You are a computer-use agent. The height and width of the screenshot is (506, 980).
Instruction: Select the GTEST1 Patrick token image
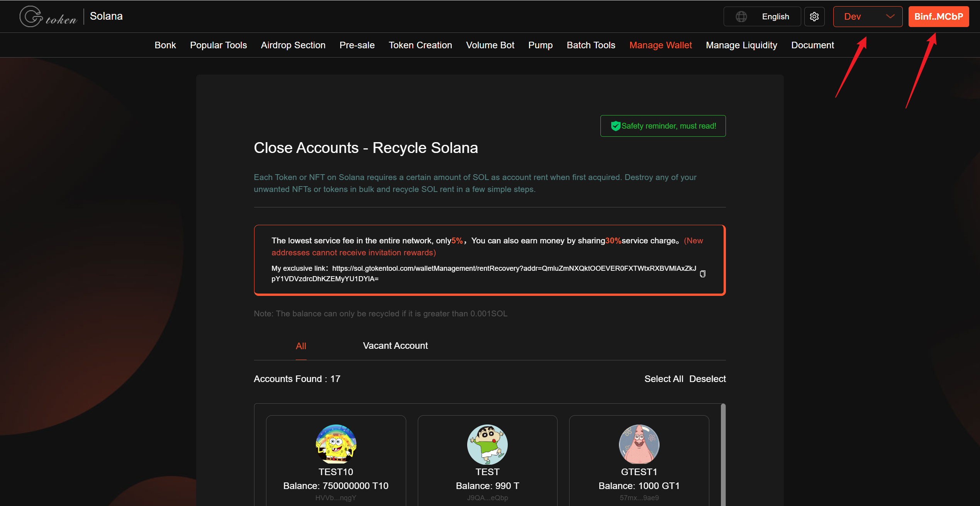point(639,444)
